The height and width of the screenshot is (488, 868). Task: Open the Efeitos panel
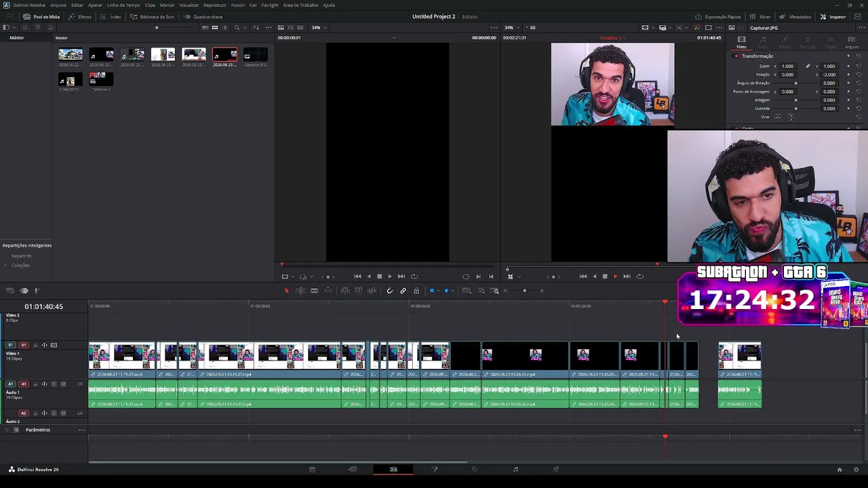point(80,17)
